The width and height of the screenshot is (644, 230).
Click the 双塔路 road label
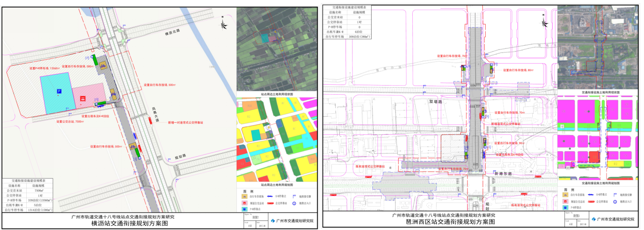coord(435,102)
